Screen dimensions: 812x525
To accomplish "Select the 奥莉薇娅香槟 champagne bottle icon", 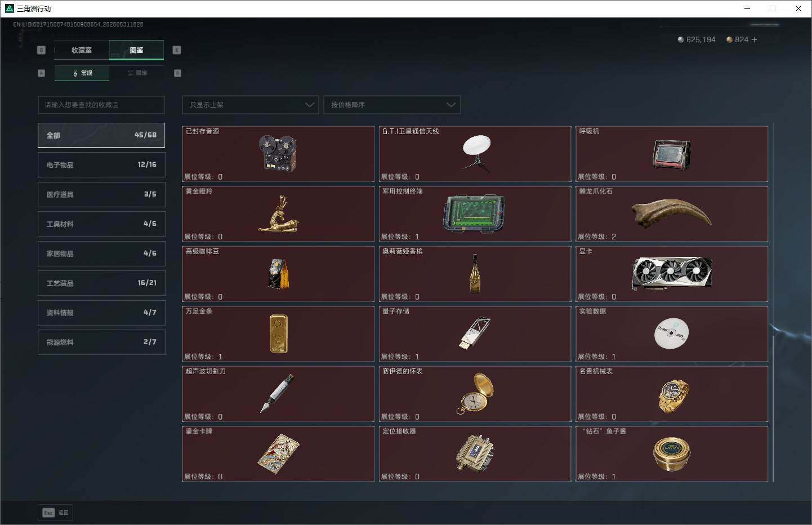I will [x=475, y=274].
